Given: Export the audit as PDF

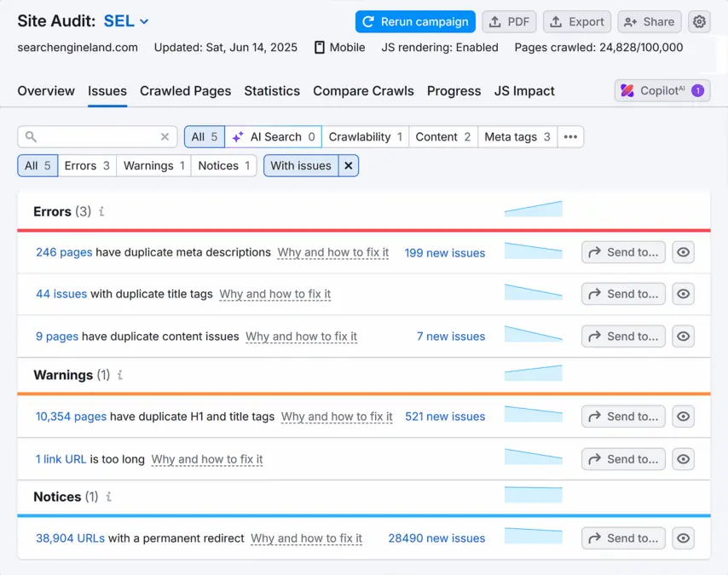Looking at the screenshot, I should pos(509,22).
